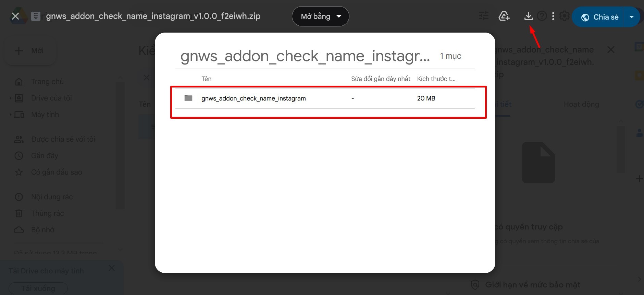The height and width of the screenshot is (295, 644).
Task: Open the 'Mở bằng' dropdown
Action: (x=320, y=16)
